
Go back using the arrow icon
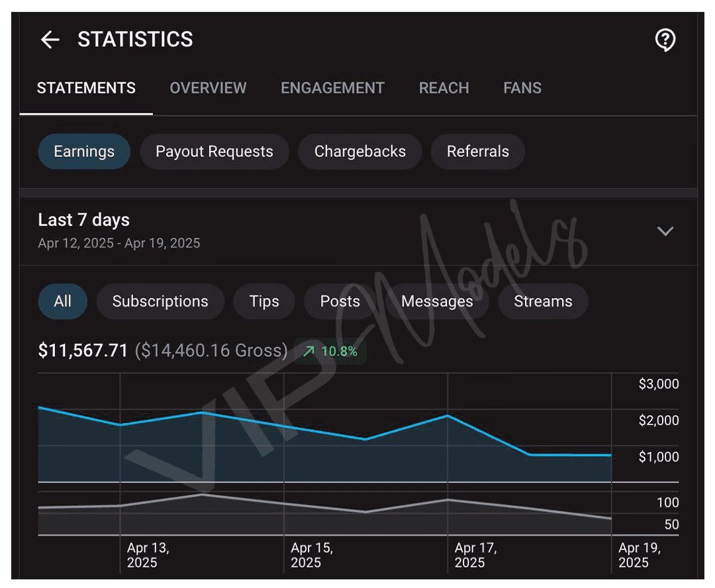pos(50,40)
